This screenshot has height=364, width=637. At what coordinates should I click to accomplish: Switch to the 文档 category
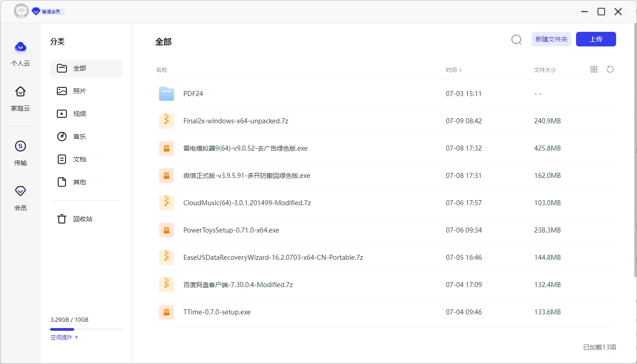[x=80, y=159]
